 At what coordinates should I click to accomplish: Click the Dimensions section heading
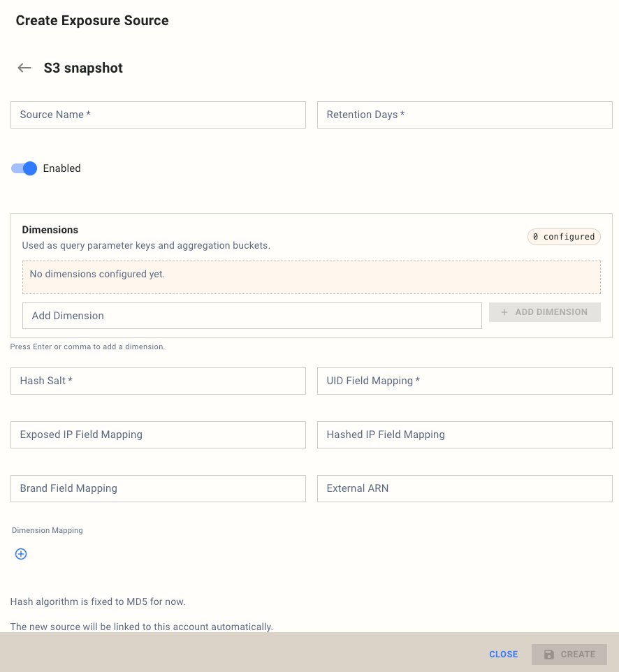50,229
